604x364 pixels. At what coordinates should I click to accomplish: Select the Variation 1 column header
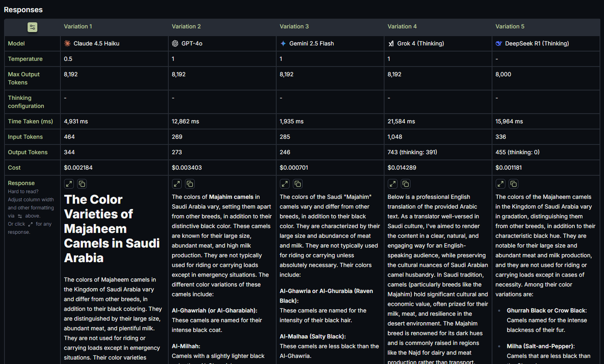click(78, 27)
